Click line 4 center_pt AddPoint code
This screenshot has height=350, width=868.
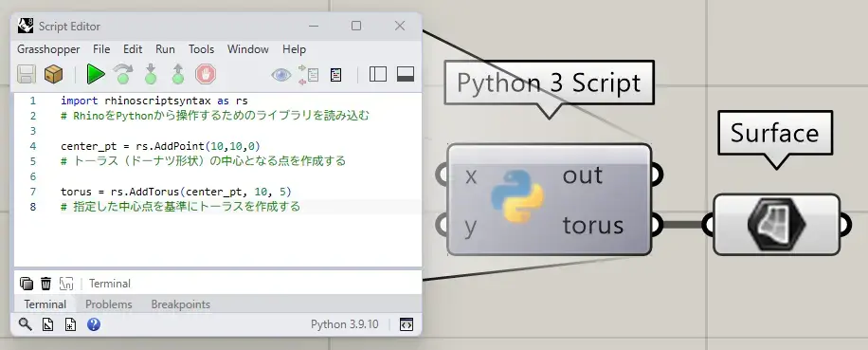coord(160,146)
